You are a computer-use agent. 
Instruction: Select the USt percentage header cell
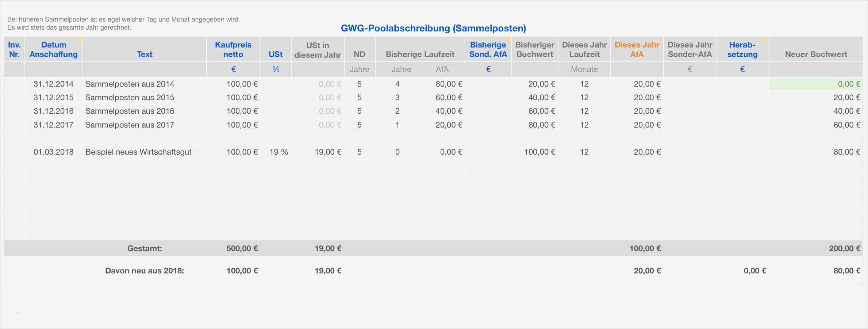tap(276, 69)
